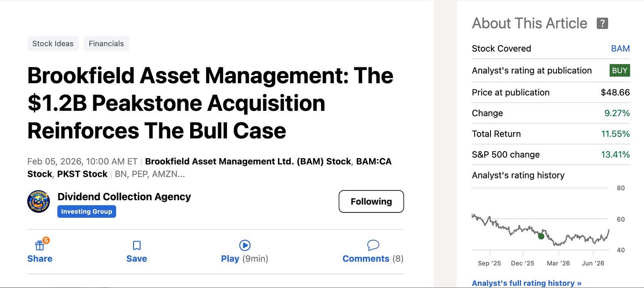Click the BUY rating badge
This screenshot has height=288, width=644.
tap(620, 71)
